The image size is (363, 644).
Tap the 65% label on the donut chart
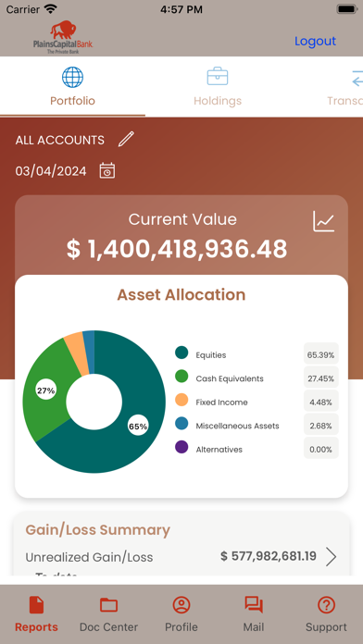point(138,427)
